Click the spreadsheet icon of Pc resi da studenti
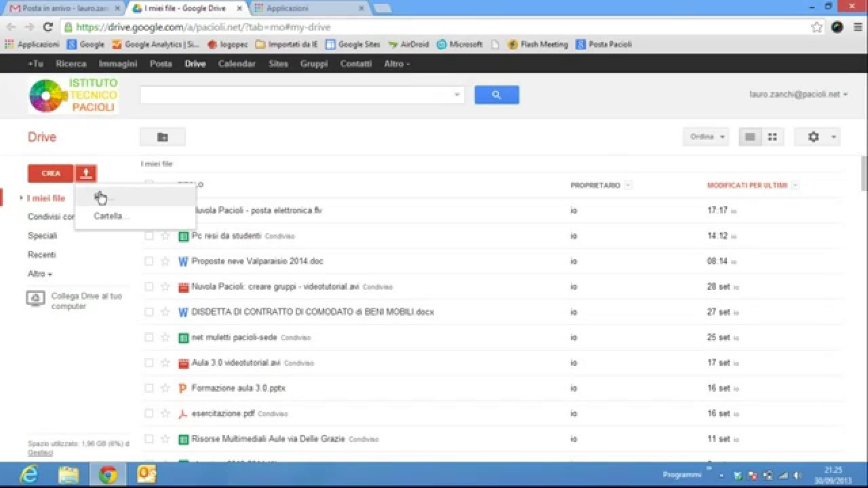Screen dimensions: 868x488 pyautogui.click(x=183, y=236)
